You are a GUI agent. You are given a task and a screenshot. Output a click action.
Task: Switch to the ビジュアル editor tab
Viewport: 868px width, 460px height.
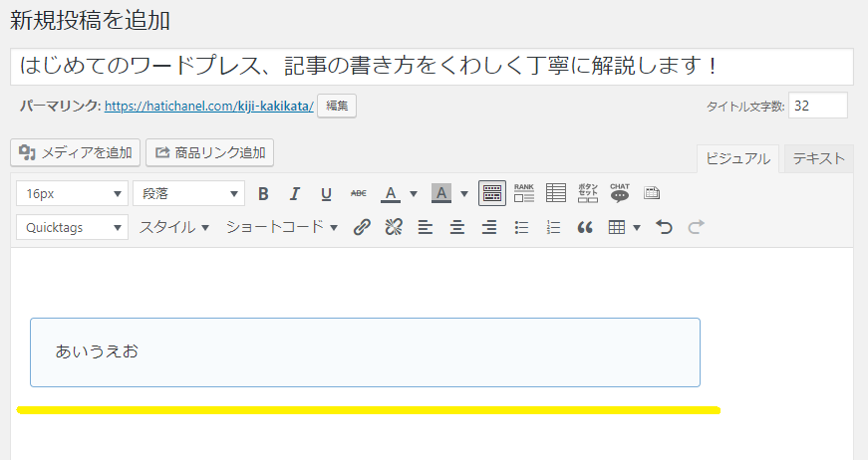pos(737,158)
